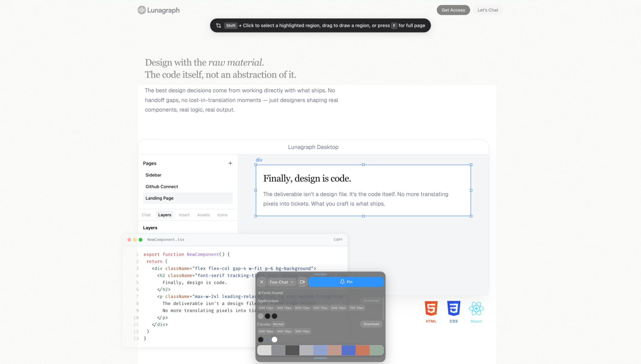
Task: Pick the slate blue Circular color dot
Action: (268, 340)
